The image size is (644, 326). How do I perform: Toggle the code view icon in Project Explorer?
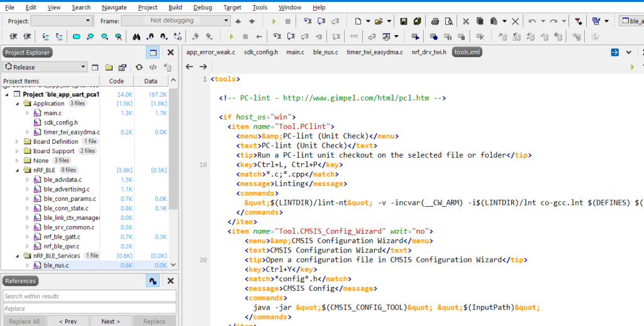click(x=153, y=67)
